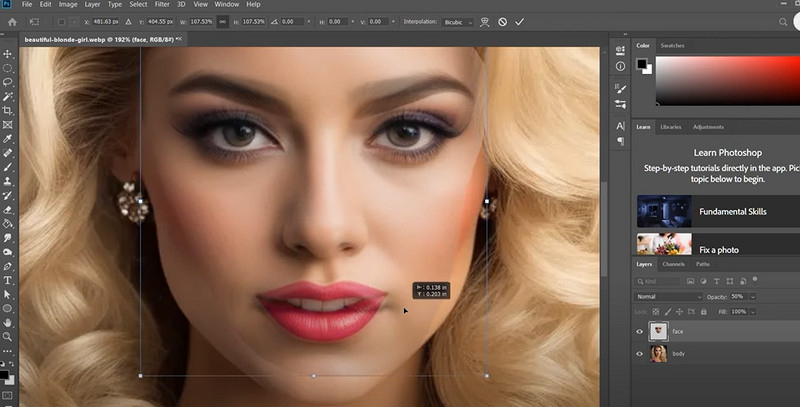
Task: Click the W 107.53% width field
Action: pyautogui.click(x=201, y=22)
